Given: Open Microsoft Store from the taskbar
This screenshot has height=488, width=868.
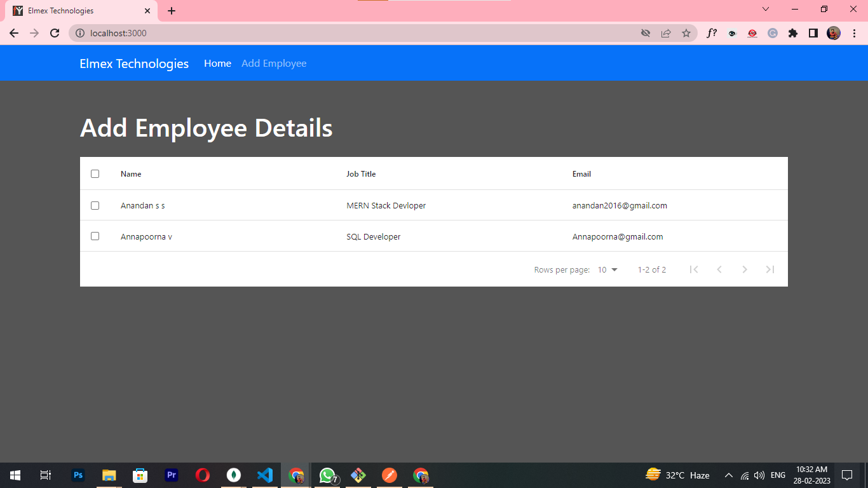Looking at the screenshot, I should point(140,475).
